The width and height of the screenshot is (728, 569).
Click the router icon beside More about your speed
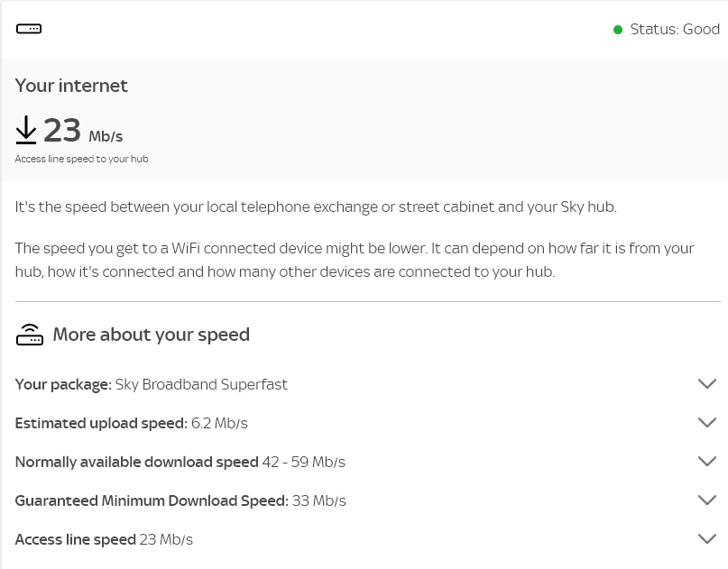click(30, 334)
